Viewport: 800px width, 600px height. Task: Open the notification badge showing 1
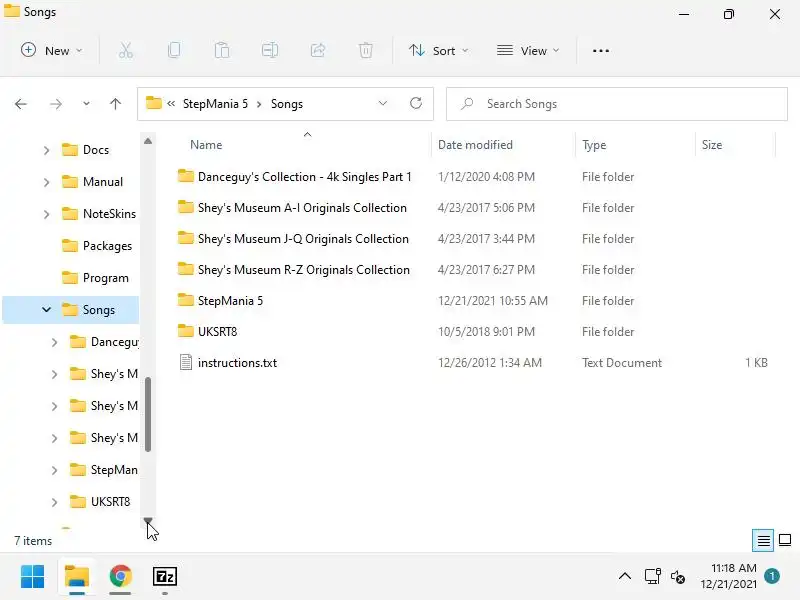(x=772, y=576)
